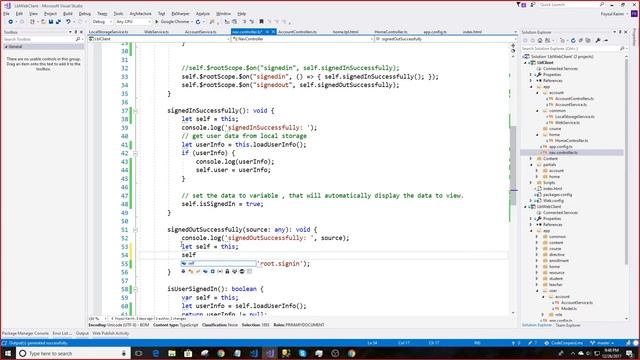
Task: Expand the Properties node in Solution Explorer
Action: tap(531, 75)
